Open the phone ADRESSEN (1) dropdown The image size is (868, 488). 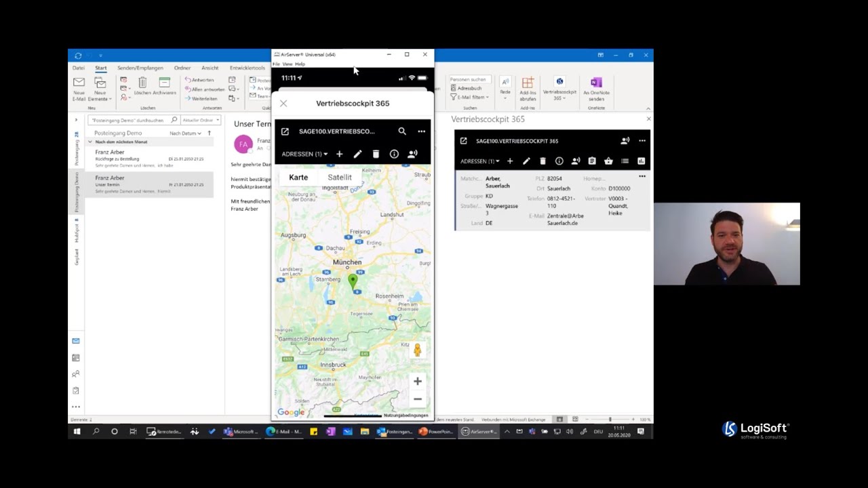(x=304, y=154)
